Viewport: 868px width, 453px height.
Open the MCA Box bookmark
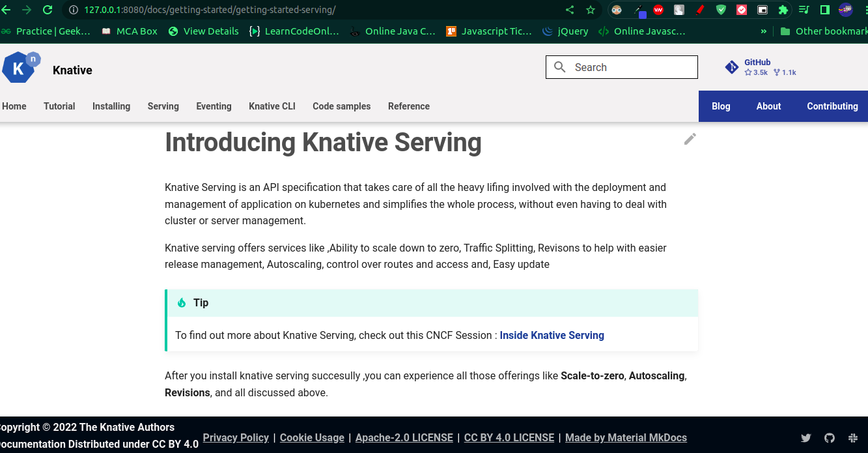coord(130,31)
